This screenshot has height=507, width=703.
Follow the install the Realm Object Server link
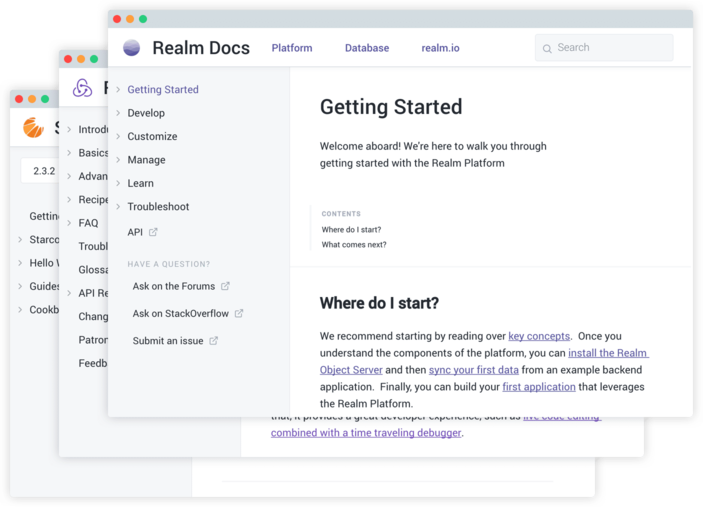click(609, 353)
